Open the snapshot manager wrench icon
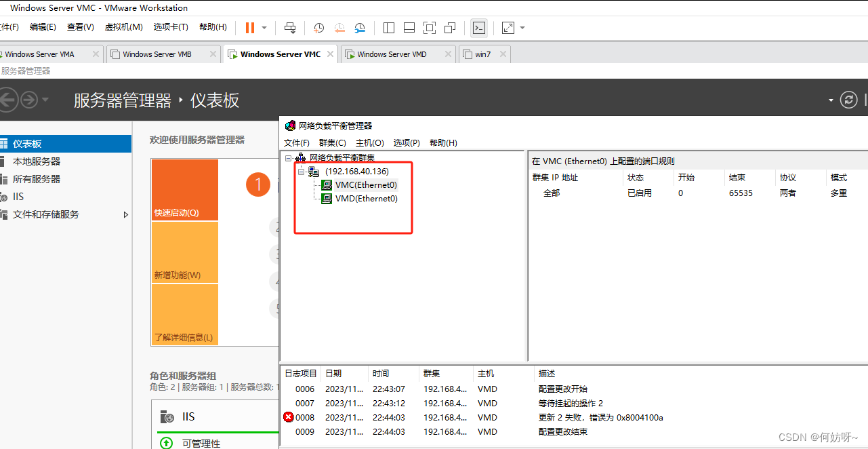The image size is (868, 449). tap(360, 28)
